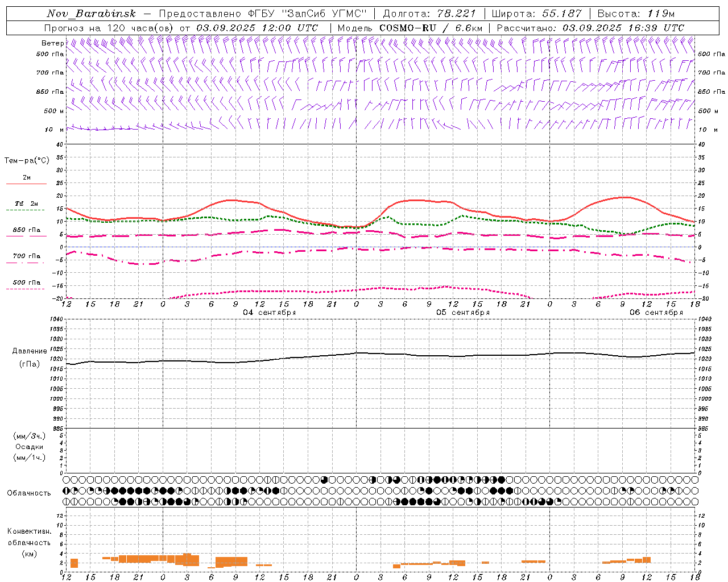Click the Осадки precipitation label
Image resolution: width=728 pixels, height=582 pixels.
(x=30, y=447)
